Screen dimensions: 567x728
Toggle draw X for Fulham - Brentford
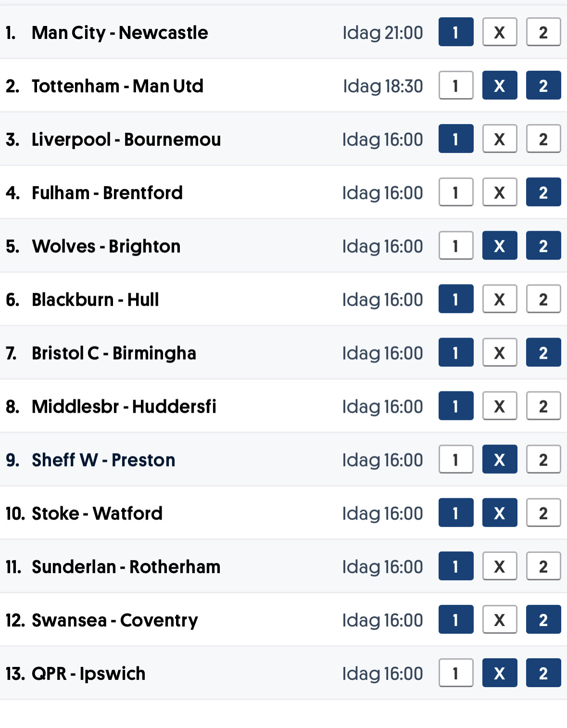500,192
